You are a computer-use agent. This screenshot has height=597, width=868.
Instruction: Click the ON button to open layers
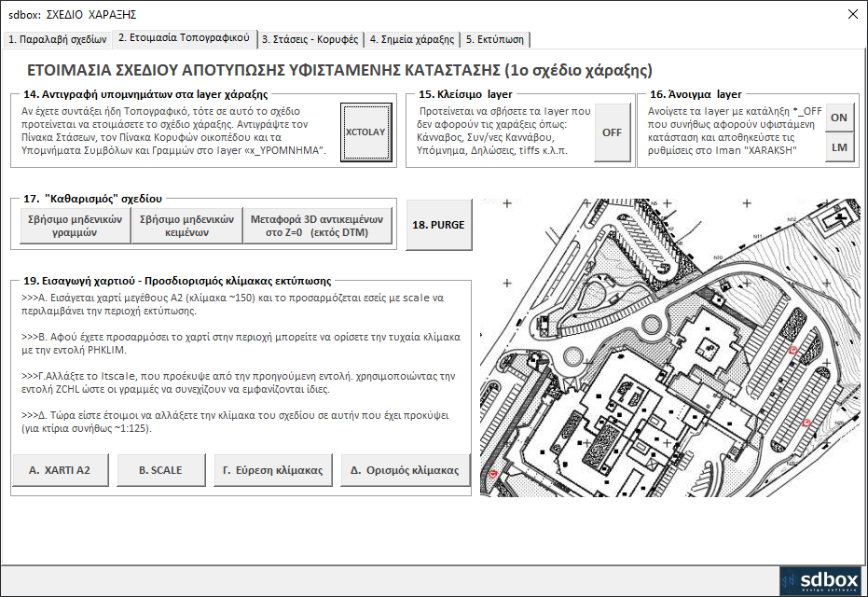coord(839,118)
